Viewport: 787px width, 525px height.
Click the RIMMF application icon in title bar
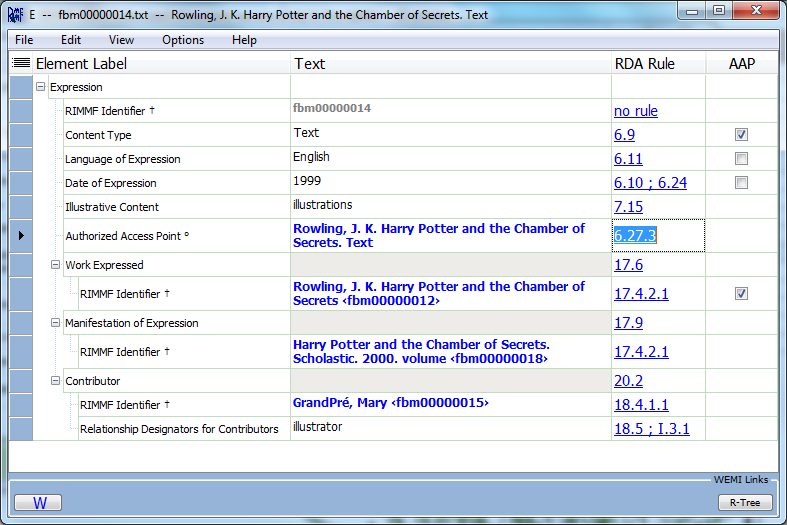pyautogui.click(x=16, y=15)
